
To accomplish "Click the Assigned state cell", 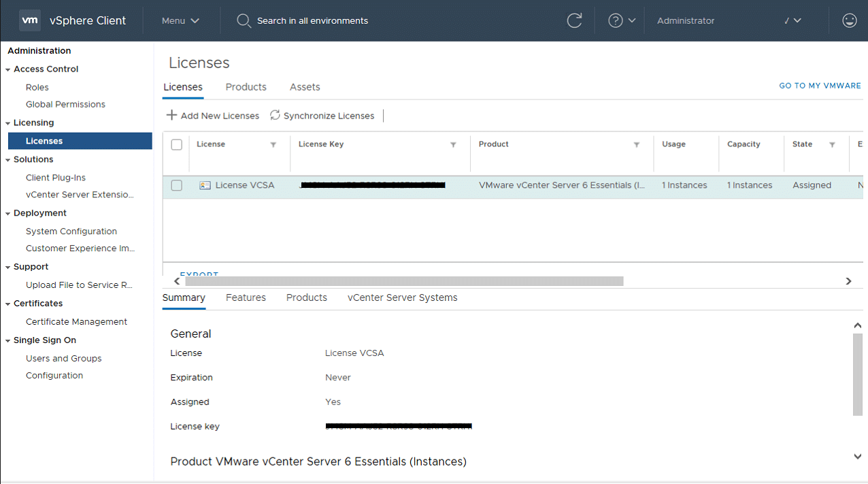I will [812, 185].
